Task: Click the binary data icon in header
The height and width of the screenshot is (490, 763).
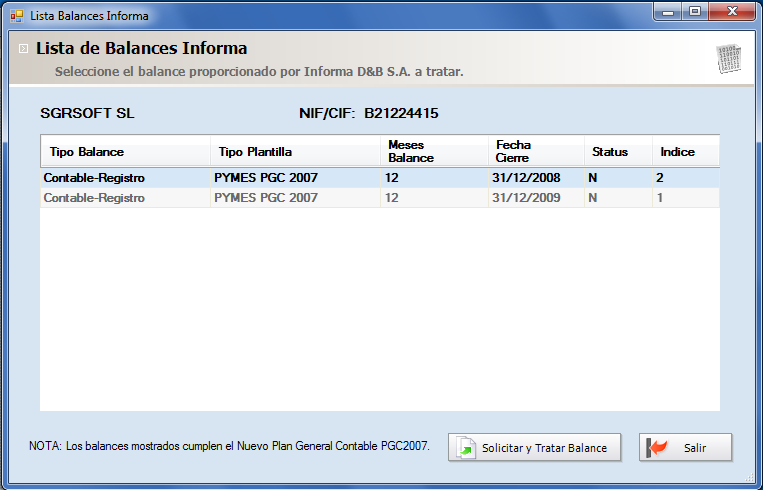Action: coord(728,59)
